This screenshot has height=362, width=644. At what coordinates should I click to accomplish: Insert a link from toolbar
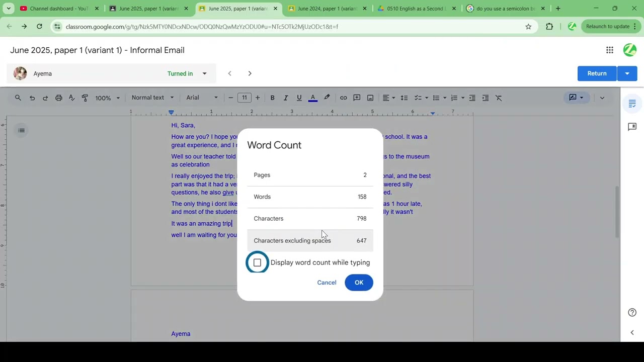(343, 98)
